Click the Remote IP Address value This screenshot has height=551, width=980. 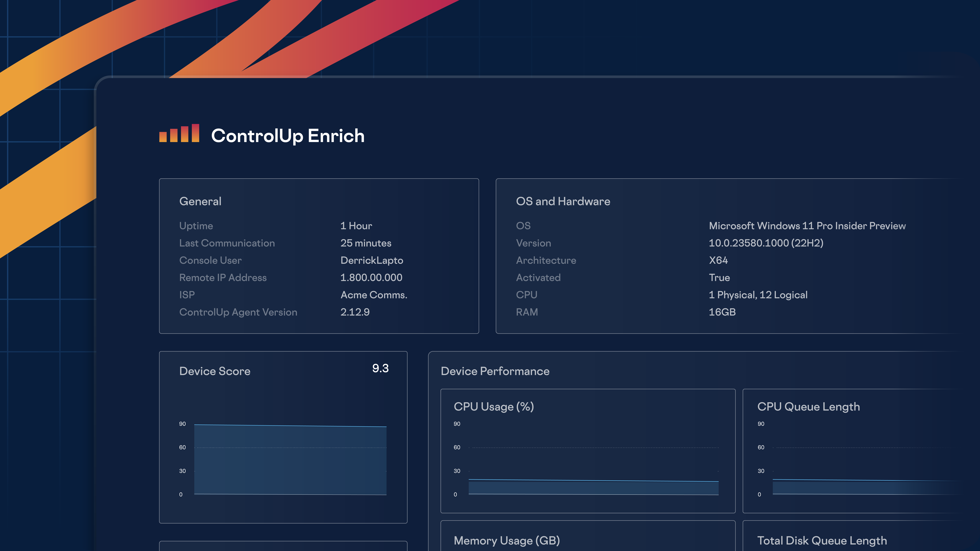tap(371, 278)
